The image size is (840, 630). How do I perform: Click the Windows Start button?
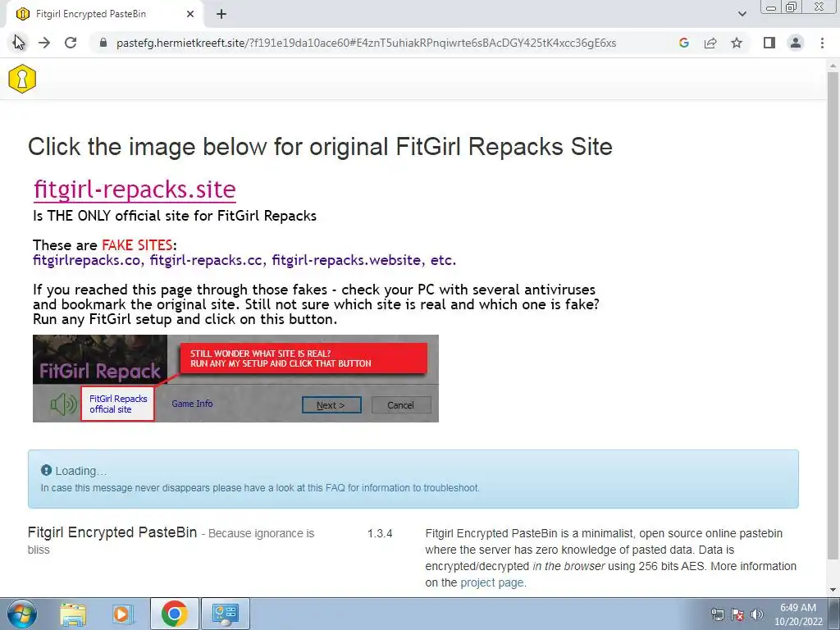pos(21,614)
